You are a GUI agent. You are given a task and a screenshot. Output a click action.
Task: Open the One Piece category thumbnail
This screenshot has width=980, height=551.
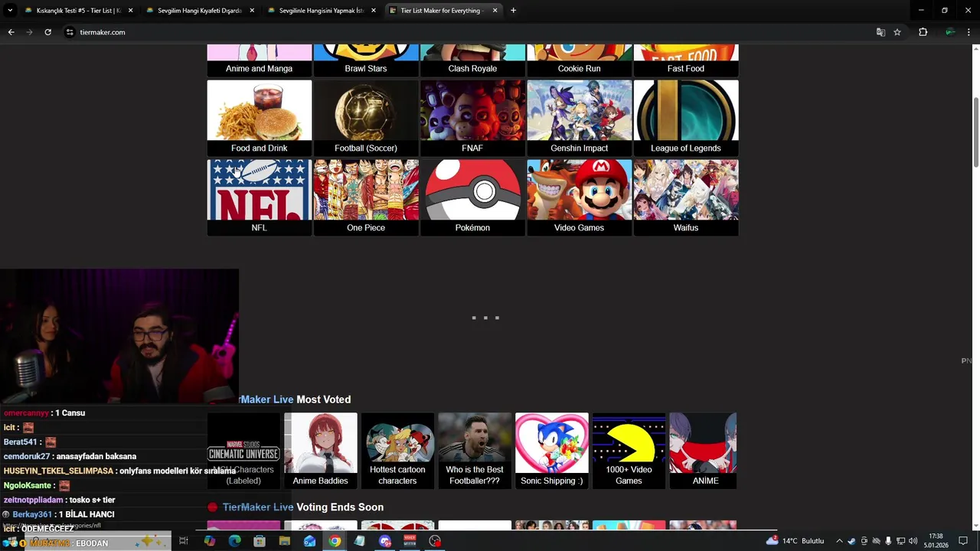(x=366, y=197)
